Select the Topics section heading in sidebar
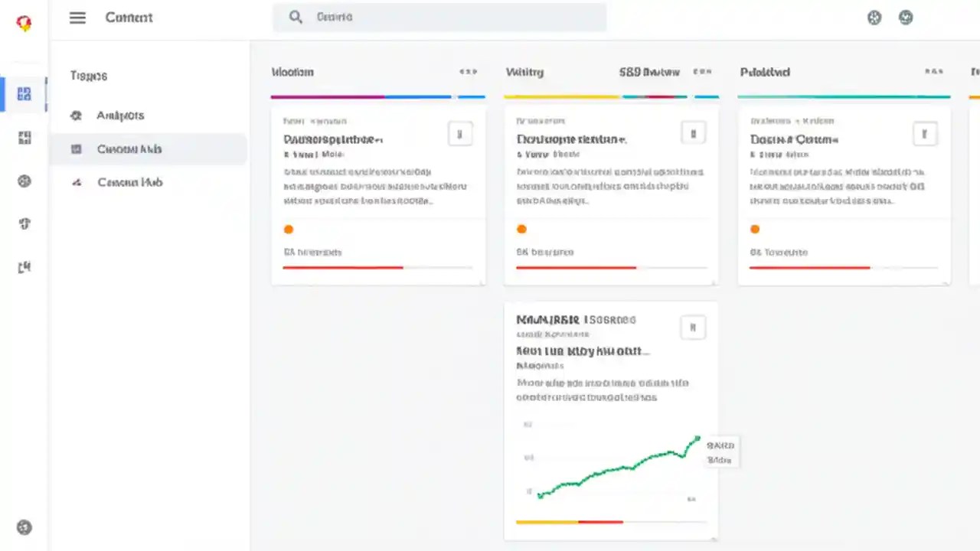The width and height of the screenshot is (980, 551). pyautogui.click(x=88, y=75)
